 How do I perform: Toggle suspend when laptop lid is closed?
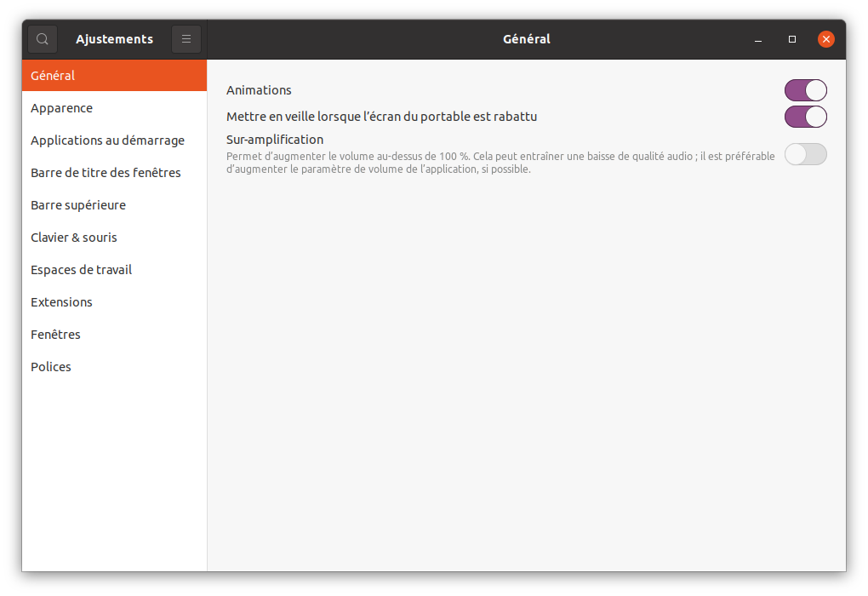pyautogui.click(x=805, y=117)
